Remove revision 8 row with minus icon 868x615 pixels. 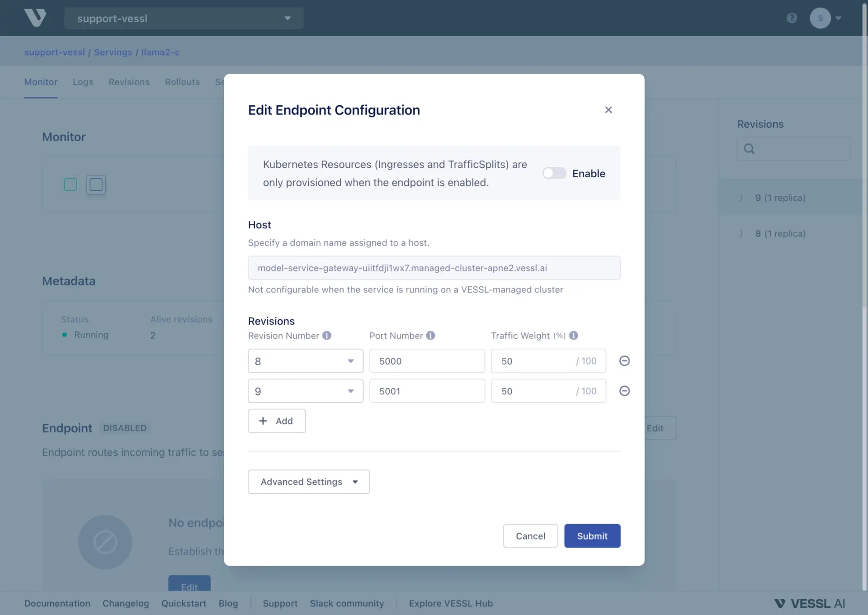(x=624, y=361)
